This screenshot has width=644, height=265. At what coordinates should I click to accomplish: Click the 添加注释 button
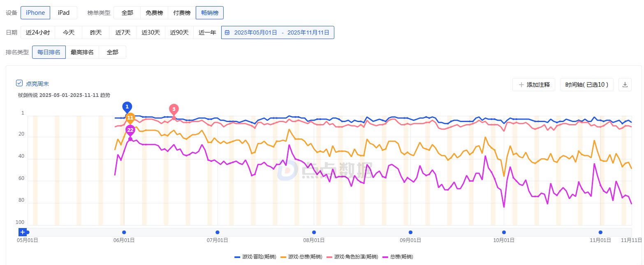point(533,84)
